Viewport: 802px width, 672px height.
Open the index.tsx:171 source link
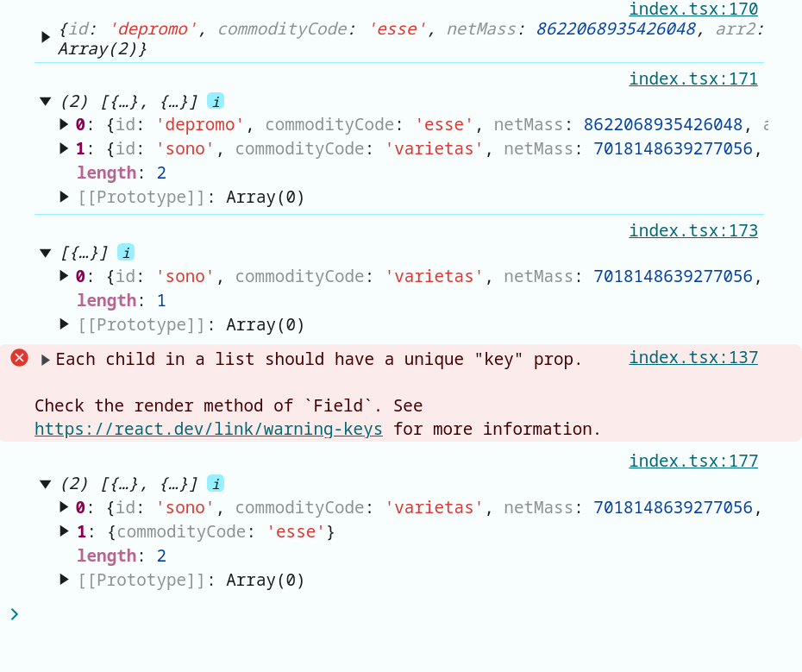point(693,79)
